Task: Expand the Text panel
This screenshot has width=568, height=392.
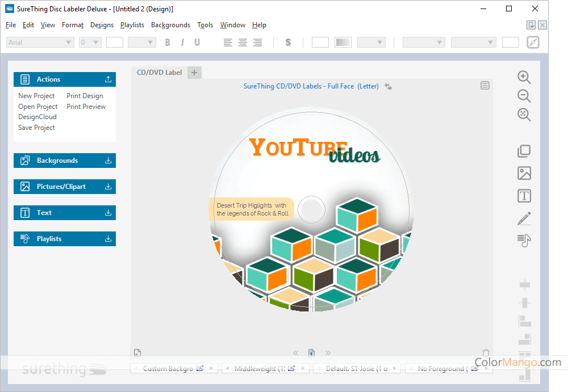Action: click(x=108, y=213)
